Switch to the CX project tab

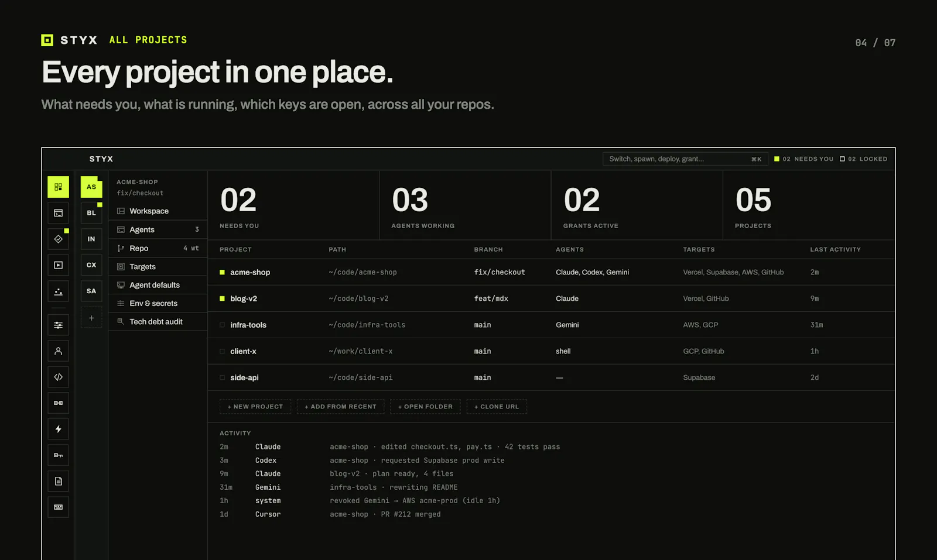(x=91, y=265)
